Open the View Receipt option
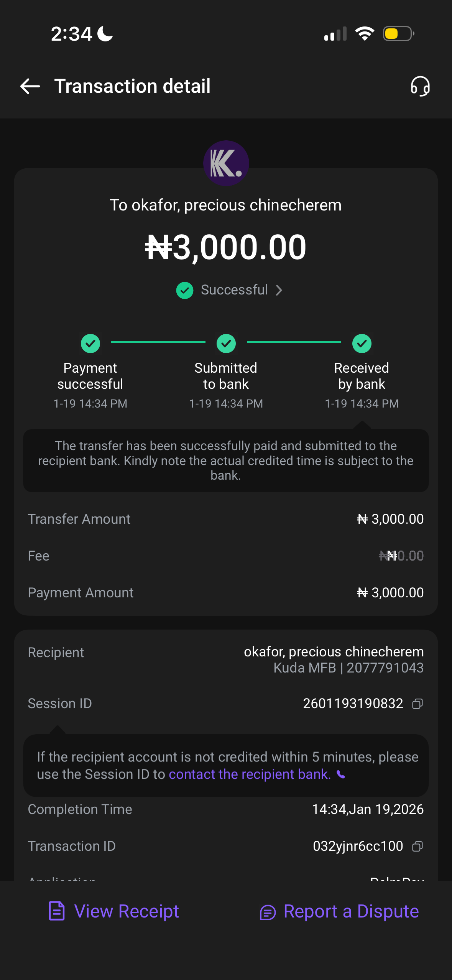Screen dimensions: 452x980 pos(127,911)
